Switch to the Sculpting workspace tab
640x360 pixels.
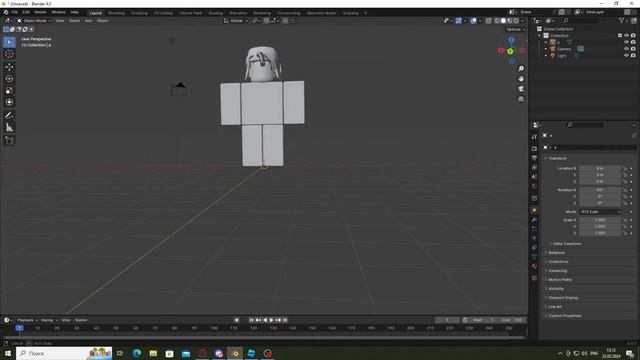(x=139, y=13)
